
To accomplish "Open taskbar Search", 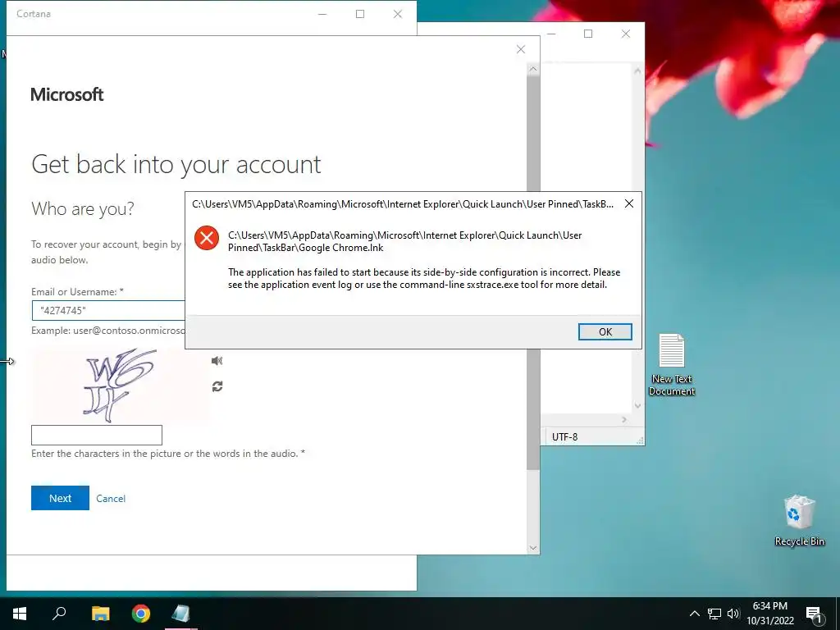I will tap(59, 614).
